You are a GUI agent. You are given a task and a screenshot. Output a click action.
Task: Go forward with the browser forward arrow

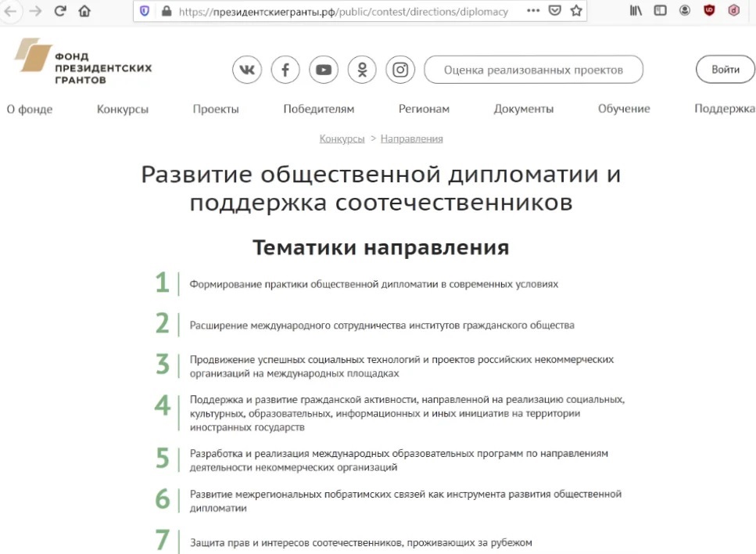point(35,11)
